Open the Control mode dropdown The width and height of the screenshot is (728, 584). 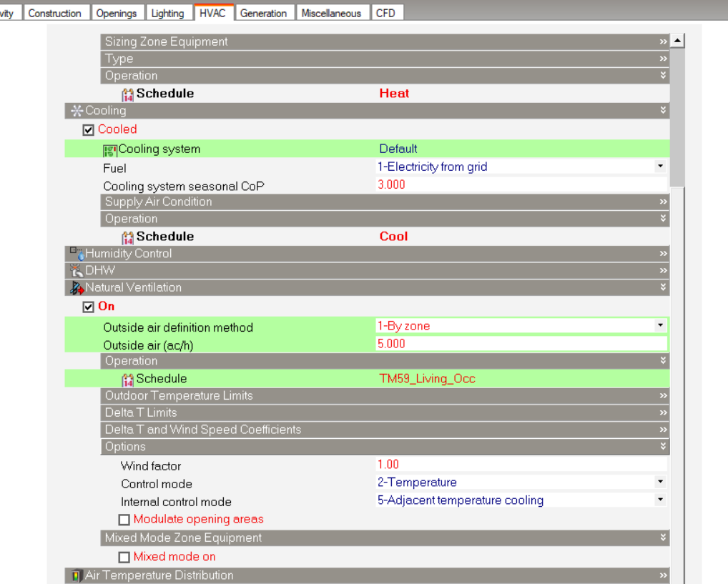click(660, 482)
